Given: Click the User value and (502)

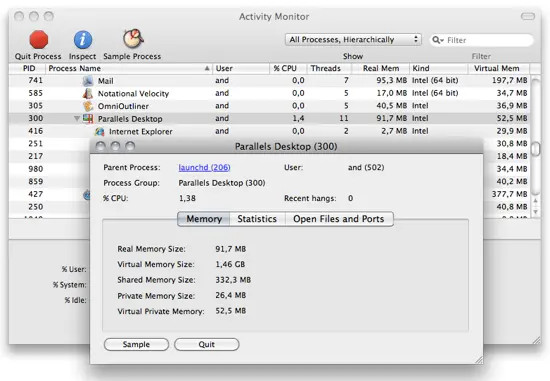Looking at the screenshot, I should click(x=366, y=167).
